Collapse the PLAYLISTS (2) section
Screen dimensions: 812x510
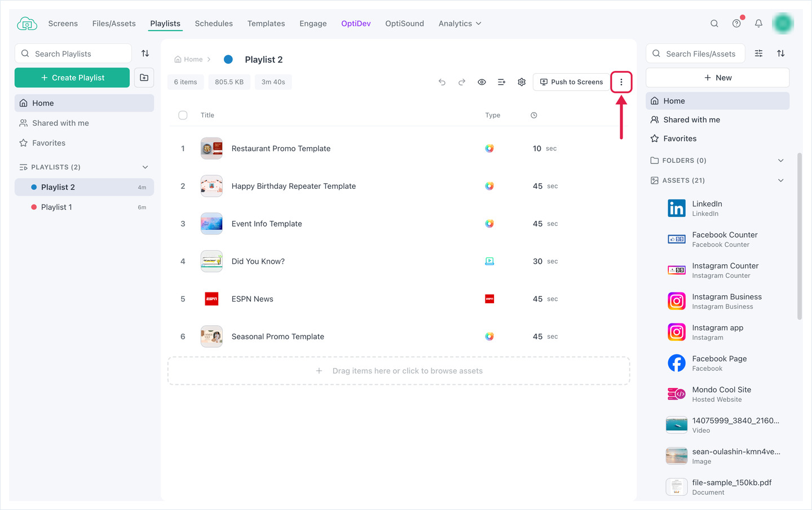tap(145, 167)
